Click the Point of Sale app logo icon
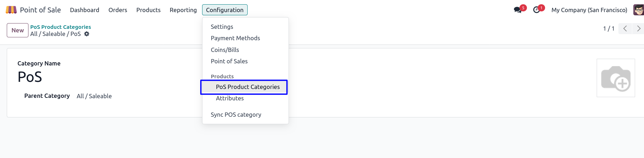Image resolution: width=644 pixels, height=158 pixels. coord(11,10)
